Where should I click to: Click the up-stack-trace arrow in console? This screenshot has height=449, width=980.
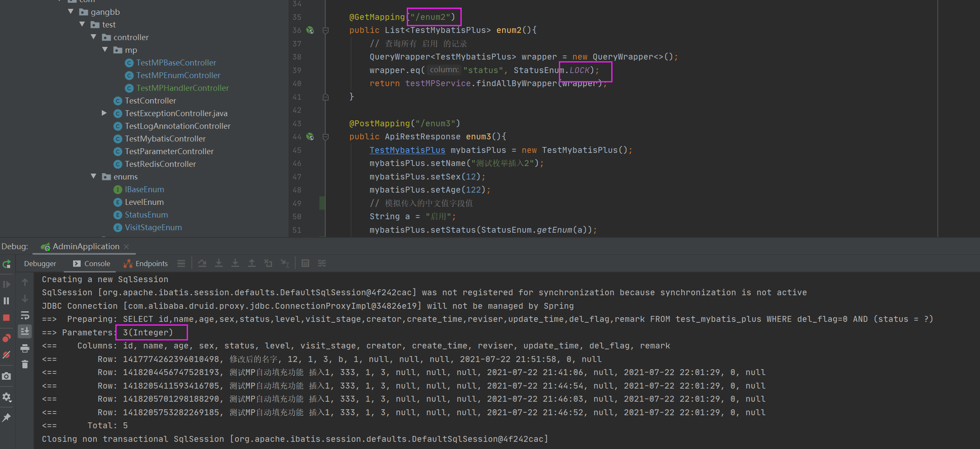point(25,282)
